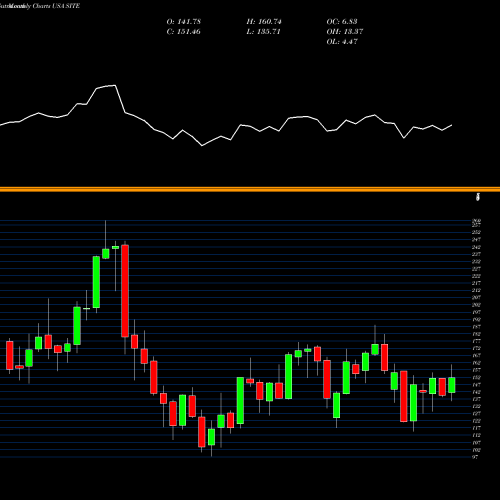The image size is (500, 500).
Task: Click the last green candlestick on the right
Action: click(452, 385)
